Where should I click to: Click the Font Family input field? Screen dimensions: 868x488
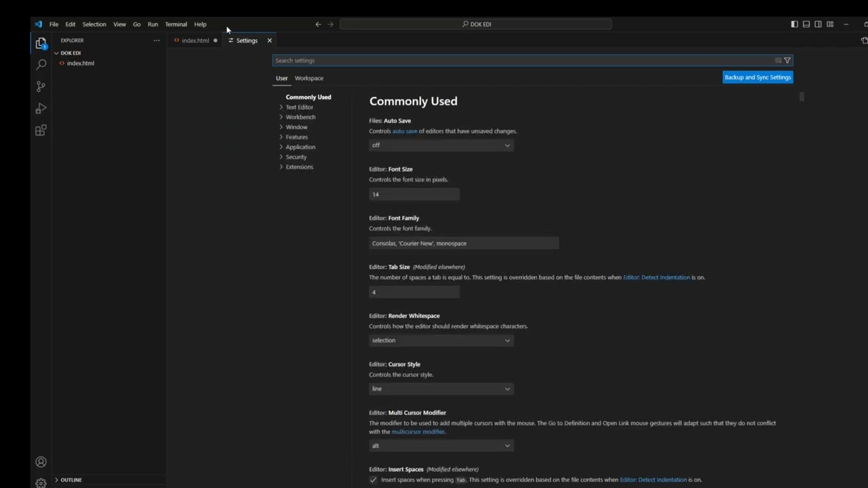[x=464, y=243]
